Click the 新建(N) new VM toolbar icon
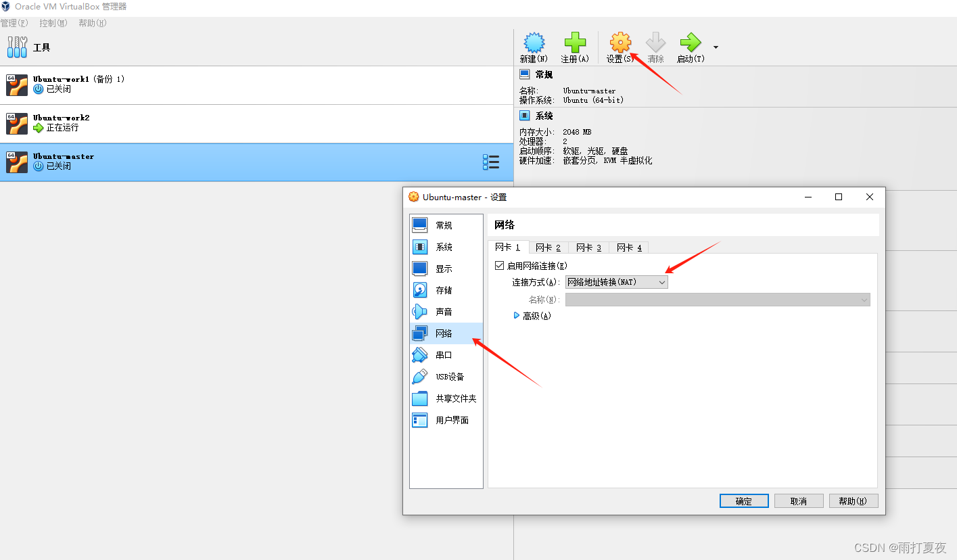957x560 pixels. click(x=534, y=43)
